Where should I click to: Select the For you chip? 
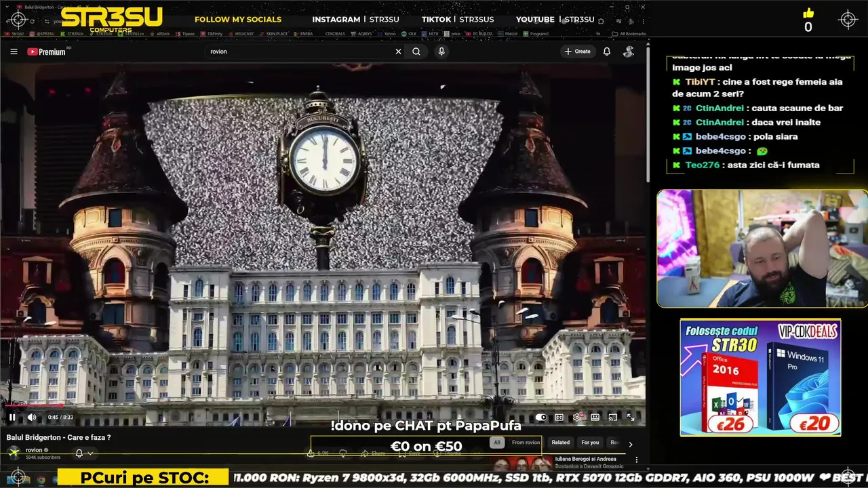(590, 443)
